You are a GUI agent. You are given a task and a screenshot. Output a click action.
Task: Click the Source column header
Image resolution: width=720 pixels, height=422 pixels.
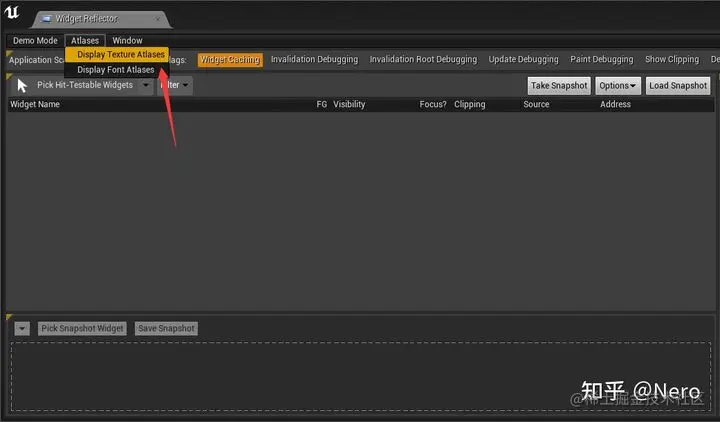536,104
